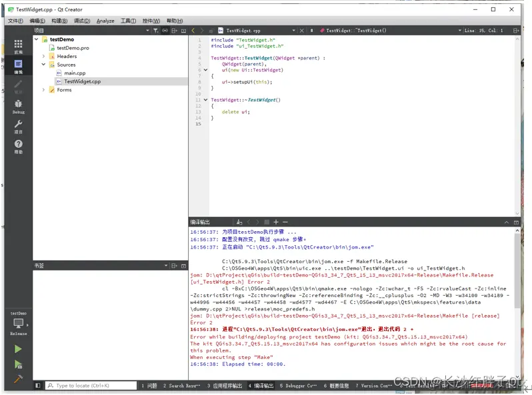Open the 工具(T) Tools menu
The height and width of the screenshot is (395, 532).
[x=128, y=21]
